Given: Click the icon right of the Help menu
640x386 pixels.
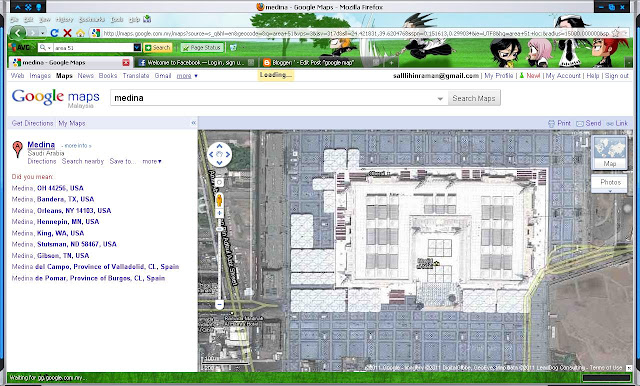Looking at the screenshot, I should [147, 19].
